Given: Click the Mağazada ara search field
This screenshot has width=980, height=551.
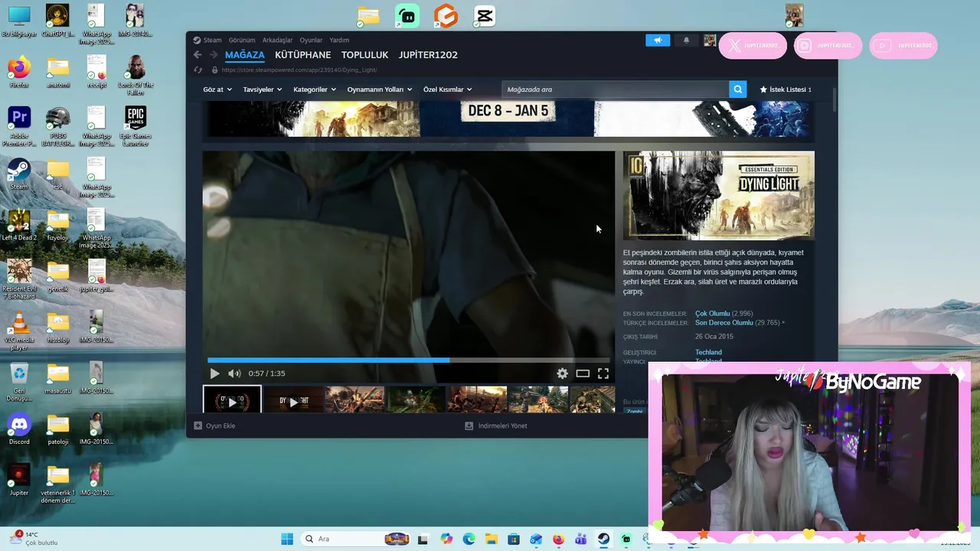Looking at the screenshot, I should [616, 90].
